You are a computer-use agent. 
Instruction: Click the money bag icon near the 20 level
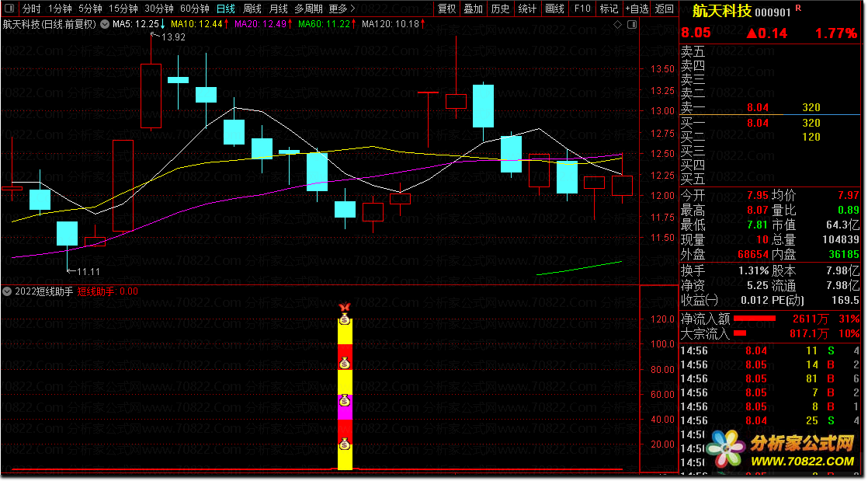(x=345, y=444)
